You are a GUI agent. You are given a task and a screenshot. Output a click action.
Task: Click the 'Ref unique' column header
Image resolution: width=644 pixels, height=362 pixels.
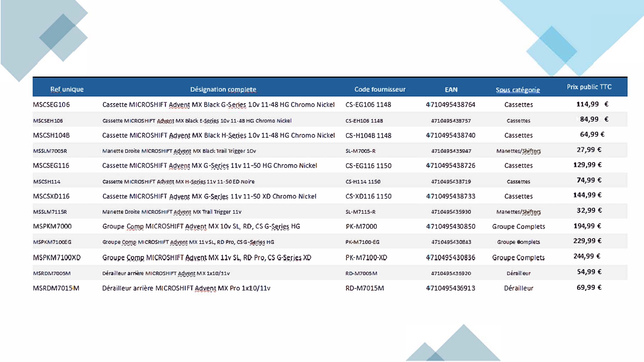(x=67, y=89)
